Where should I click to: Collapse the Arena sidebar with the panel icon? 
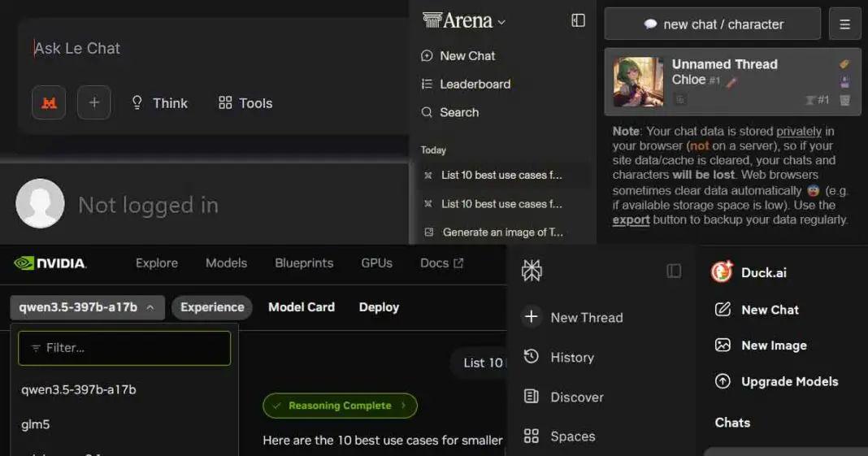coord(578,20)
